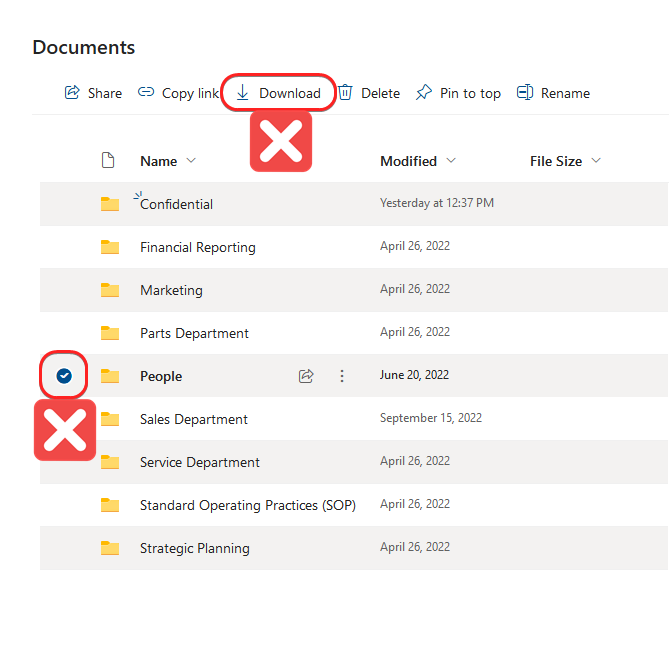Open the Modified column dropdown
This screenshot has height=669, width=669.
pos(451,161)
